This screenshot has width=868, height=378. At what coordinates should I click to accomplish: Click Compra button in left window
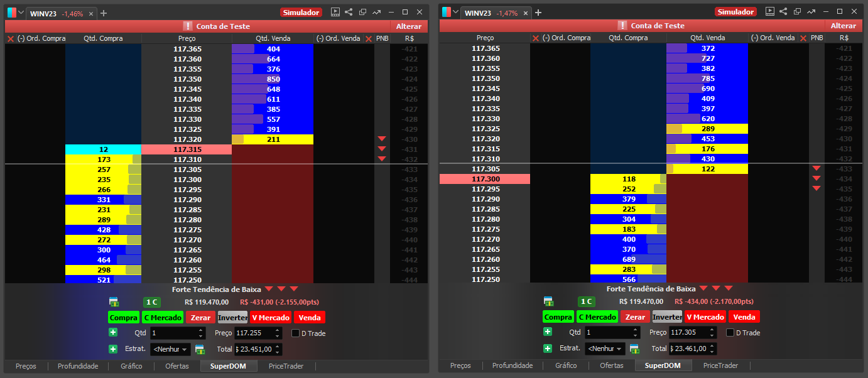124,318
